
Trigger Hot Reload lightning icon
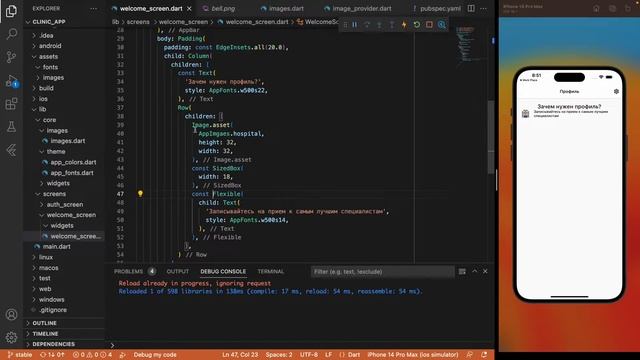point(404,25)
